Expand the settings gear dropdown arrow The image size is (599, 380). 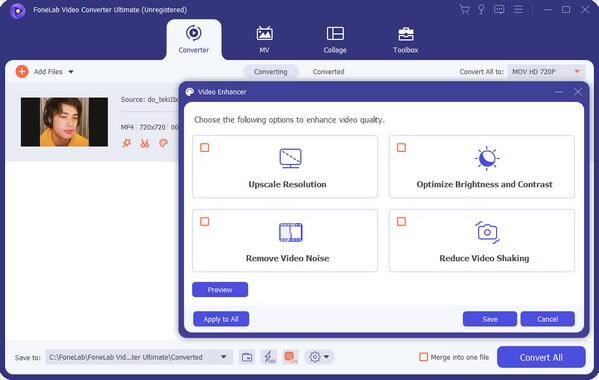[327, 357]
